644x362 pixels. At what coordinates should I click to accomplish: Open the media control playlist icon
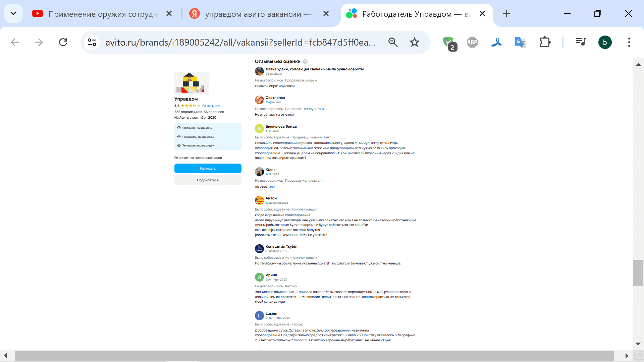(x=581, y=42)
